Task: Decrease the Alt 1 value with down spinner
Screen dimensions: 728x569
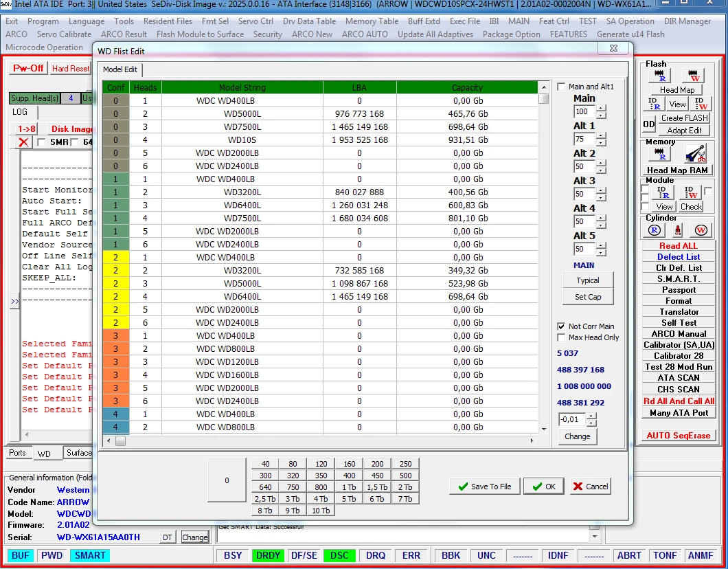Action: coord(601,142)
